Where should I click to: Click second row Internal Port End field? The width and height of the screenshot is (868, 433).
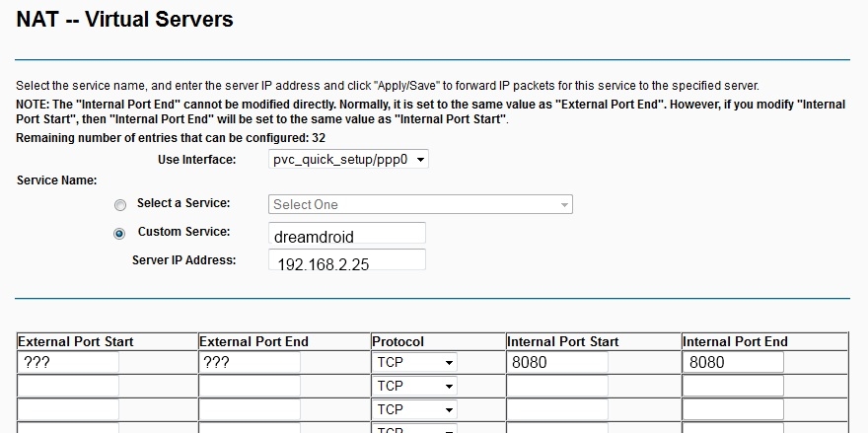tap(734, 386)
